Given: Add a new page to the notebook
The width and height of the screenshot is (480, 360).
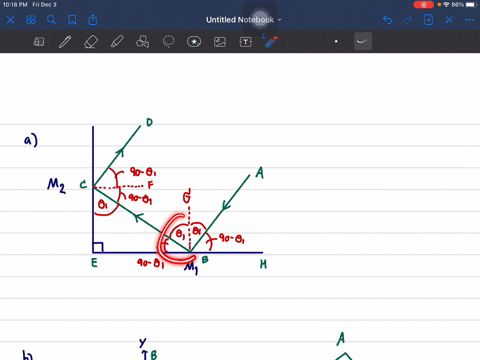Looking at the screenshot, I should coord(428,20).
